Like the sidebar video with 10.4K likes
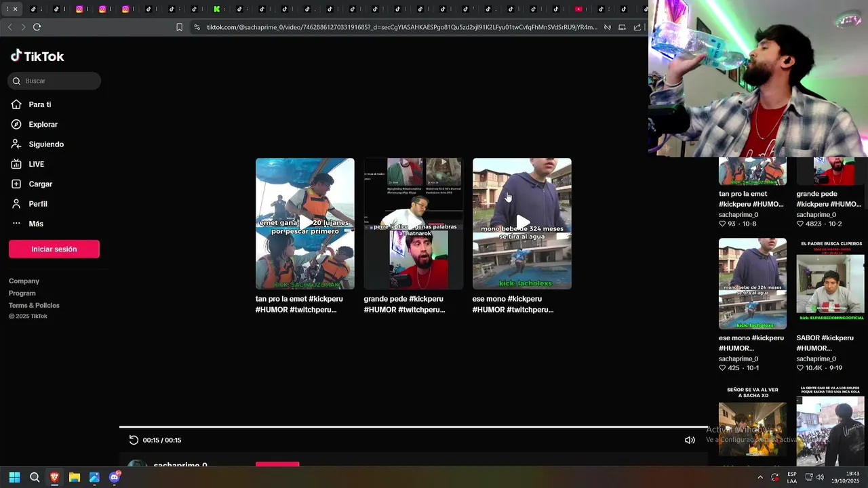This screenshot has width=868, height=488. click(x=800, y=367)
